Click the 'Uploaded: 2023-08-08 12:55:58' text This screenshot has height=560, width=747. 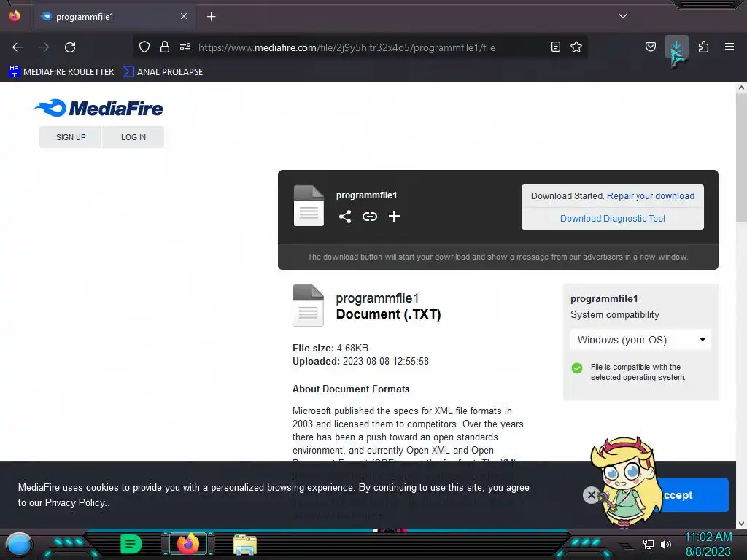[x=360, y=362]
